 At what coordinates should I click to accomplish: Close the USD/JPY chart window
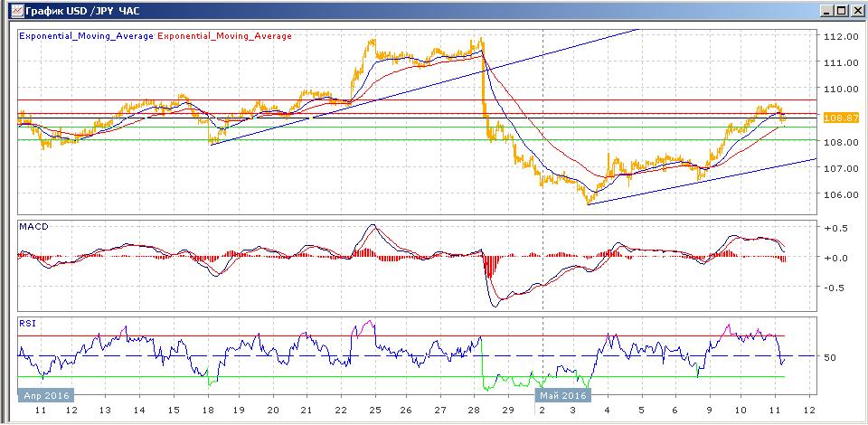coord(856,11)
